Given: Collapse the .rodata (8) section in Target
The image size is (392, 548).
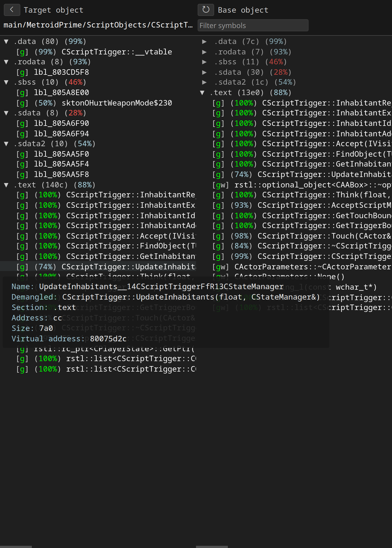Looking at the screenshot, I should click(6, 62).
